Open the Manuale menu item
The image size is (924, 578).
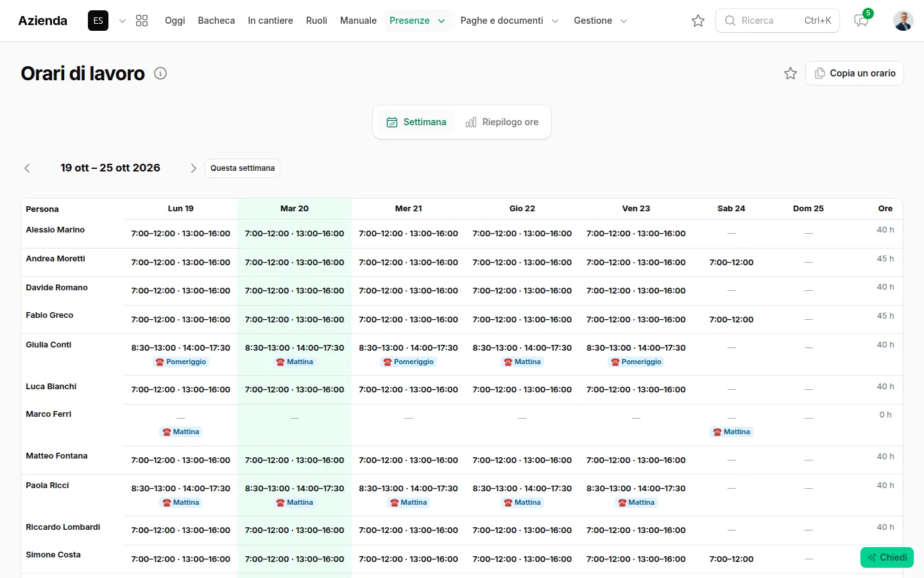coord(358,21)
